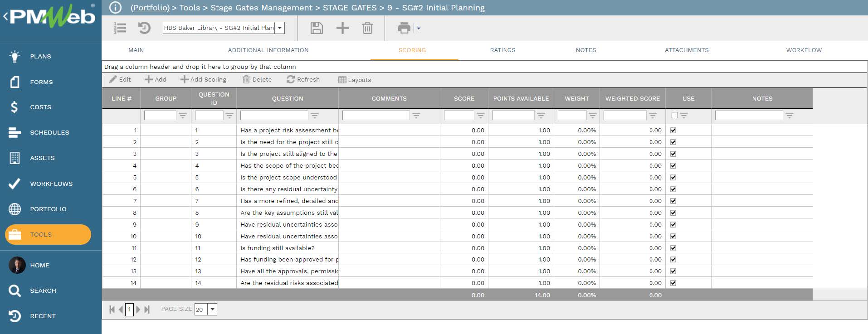
Task: Go to the last page of the grid
Action: click(x=147, y=309)
